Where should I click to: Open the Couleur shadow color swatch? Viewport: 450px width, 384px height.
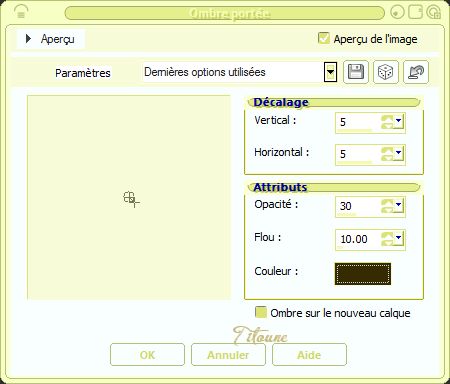(x=363, y=274)
